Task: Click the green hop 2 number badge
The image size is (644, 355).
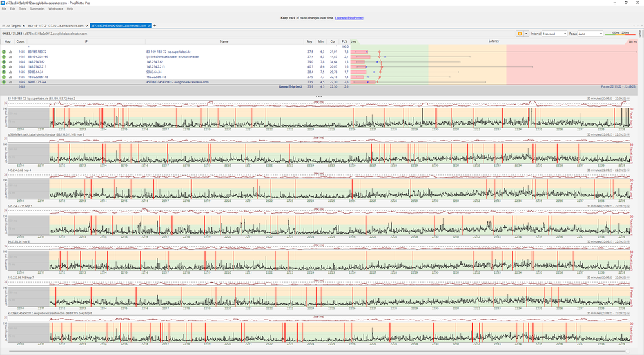Action: pyautogui.click(x=4, y=52)
